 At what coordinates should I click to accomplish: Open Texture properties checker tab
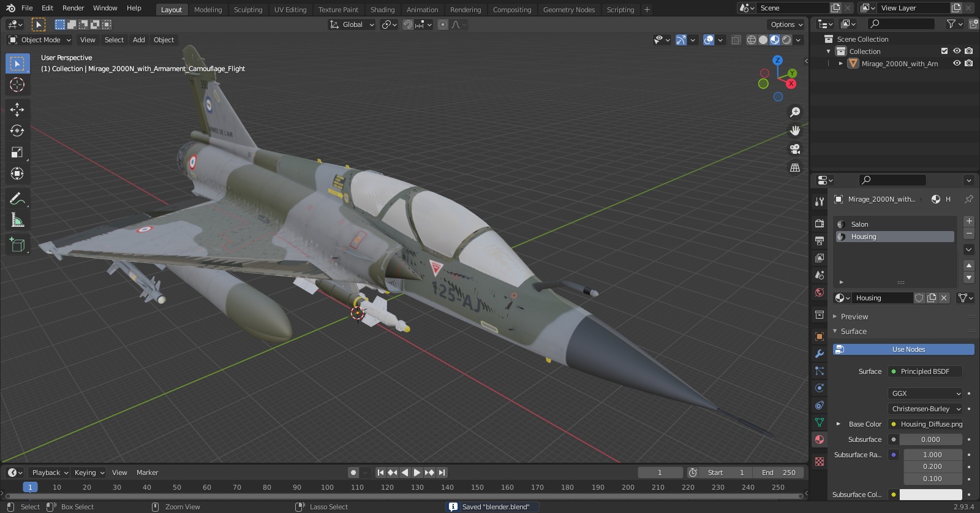[x=820, y=461]
